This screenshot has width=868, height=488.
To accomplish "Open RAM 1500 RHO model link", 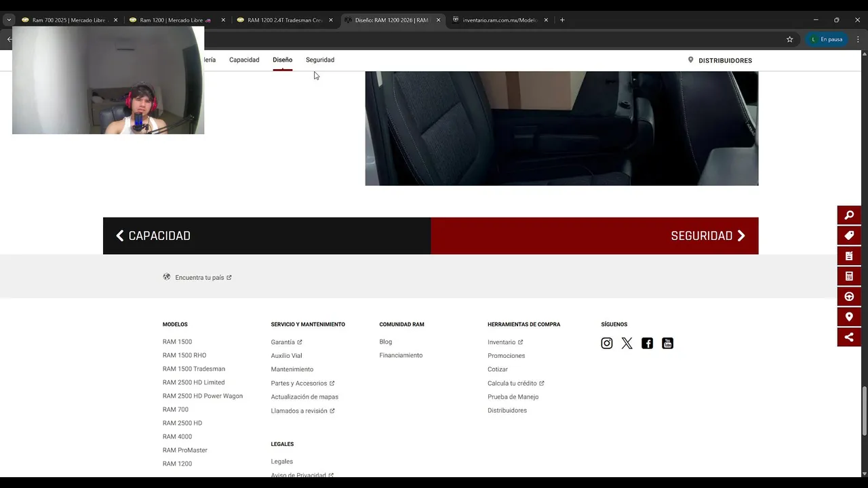I will pos(184,355).
